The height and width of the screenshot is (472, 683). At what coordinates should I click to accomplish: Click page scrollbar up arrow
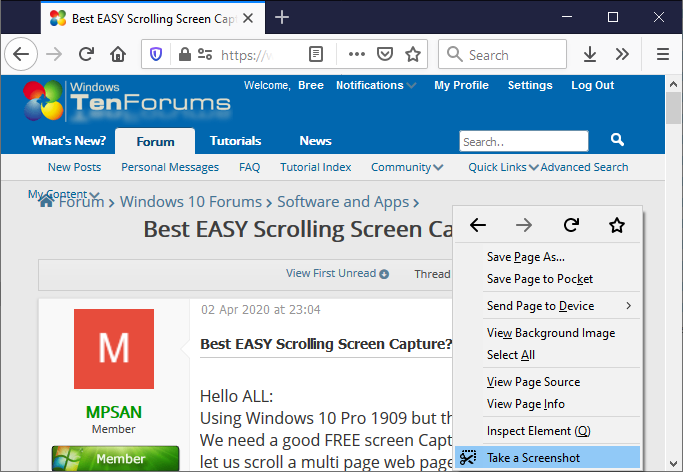(673, 84)
